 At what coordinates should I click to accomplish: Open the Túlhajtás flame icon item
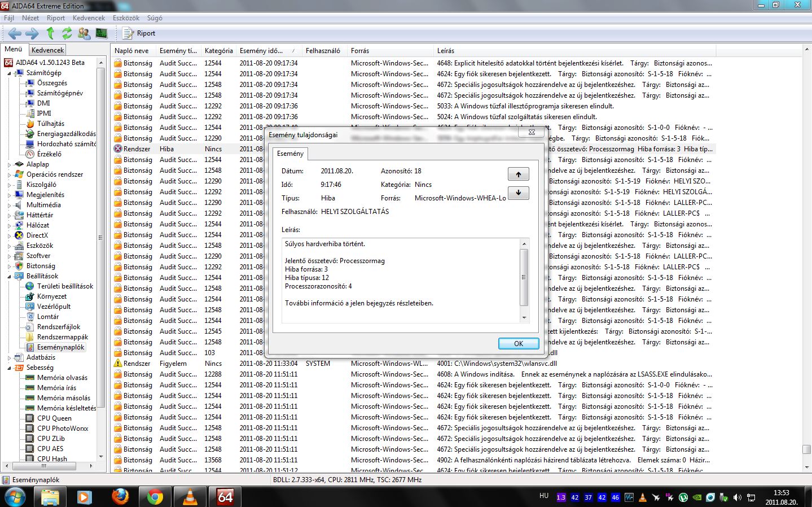[x=30, y=124]
